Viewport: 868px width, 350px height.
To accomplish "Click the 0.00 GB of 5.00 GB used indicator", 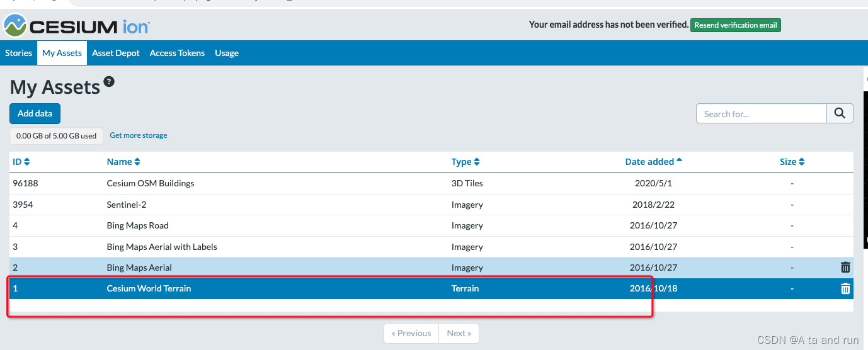I will coord(56,135).
